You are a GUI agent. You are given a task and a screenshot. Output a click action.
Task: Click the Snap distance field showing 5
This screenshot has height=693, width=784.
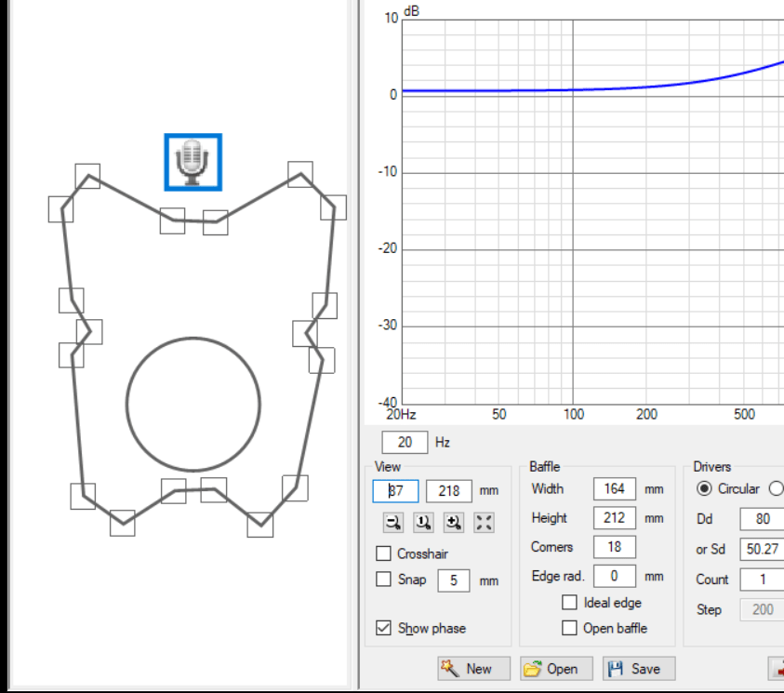454,580
